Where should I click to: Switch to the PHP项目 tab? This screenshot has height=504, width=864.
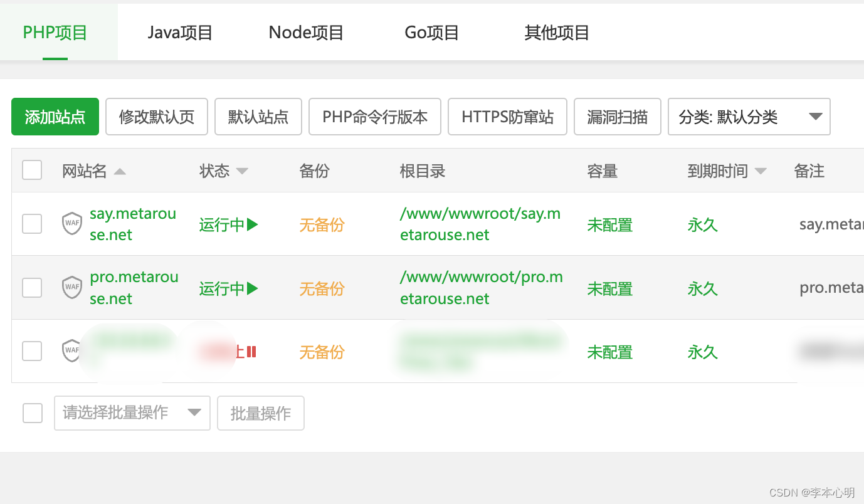click(x=55, y=33)
